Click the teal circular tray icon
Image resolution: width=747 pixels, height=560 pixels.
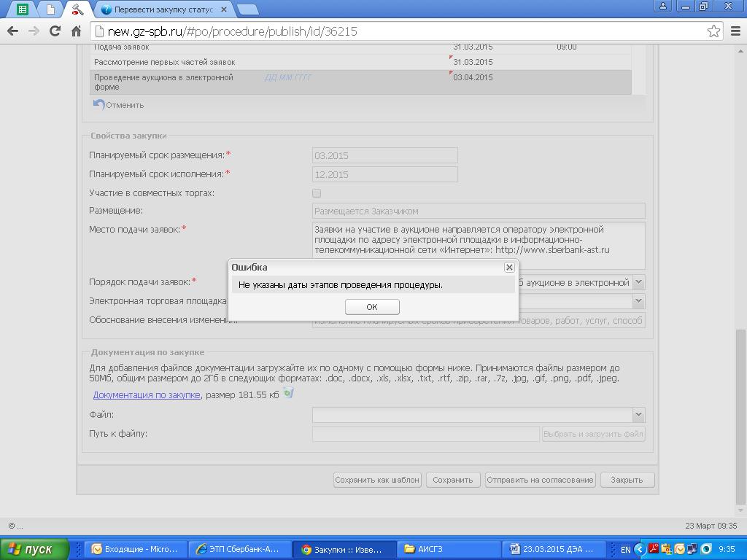pyautogui.click(x=706, y=549)
